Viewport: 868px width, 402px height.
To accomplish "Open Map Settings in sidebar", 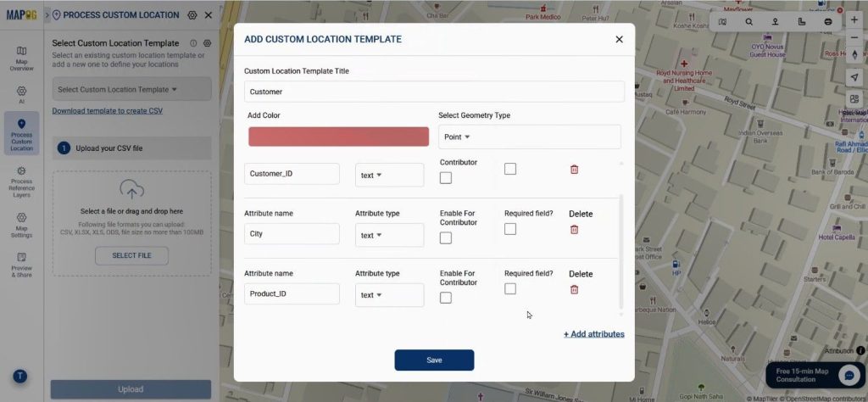I will [x=21, y=226].
